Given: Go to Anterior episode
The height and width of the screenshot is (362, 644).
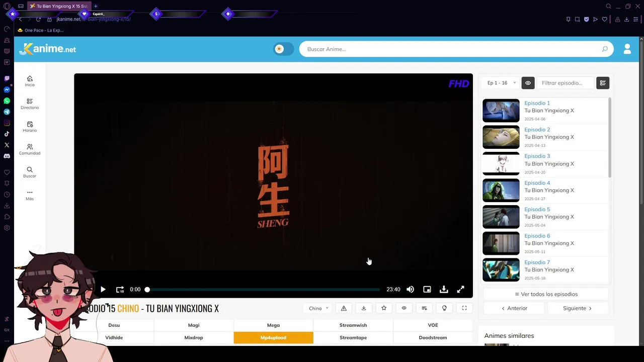Looking at the screenshot, I should [514, 308].
